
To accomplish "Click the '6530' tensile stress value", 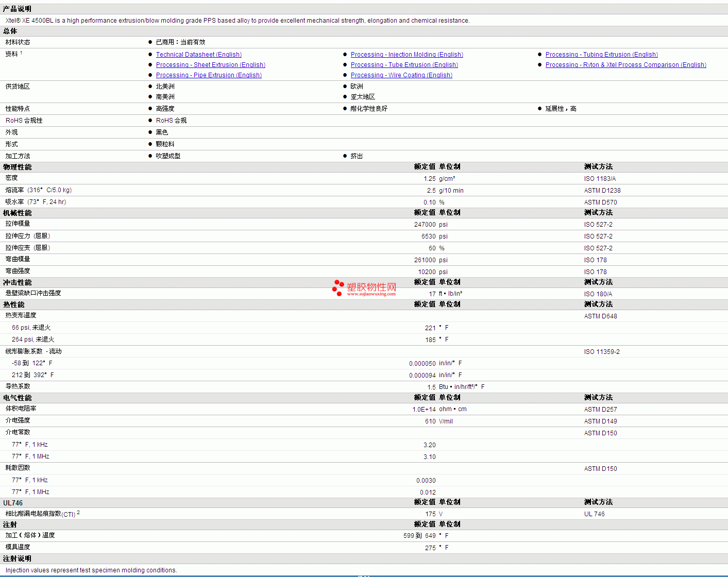I will click(429, 236).
